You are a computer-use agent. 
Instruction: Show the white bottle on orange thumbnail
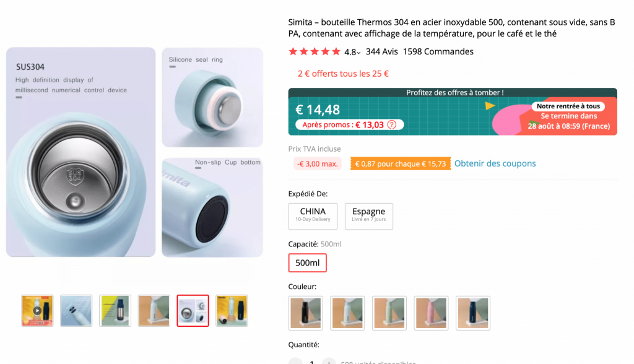pyautogui.click(x=154, y=310)
